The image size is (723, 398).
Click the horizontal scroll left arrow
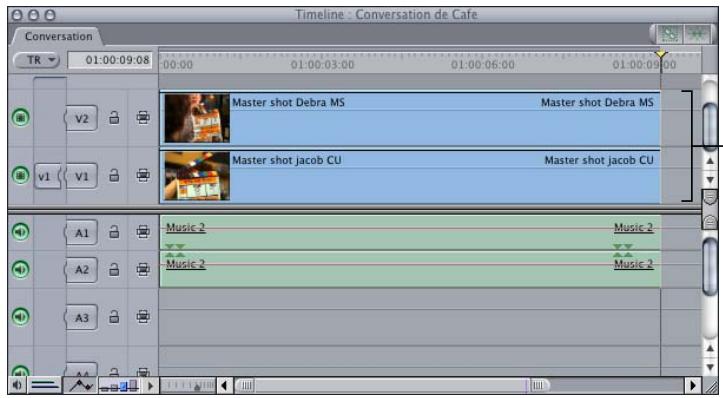pos(225,385)
